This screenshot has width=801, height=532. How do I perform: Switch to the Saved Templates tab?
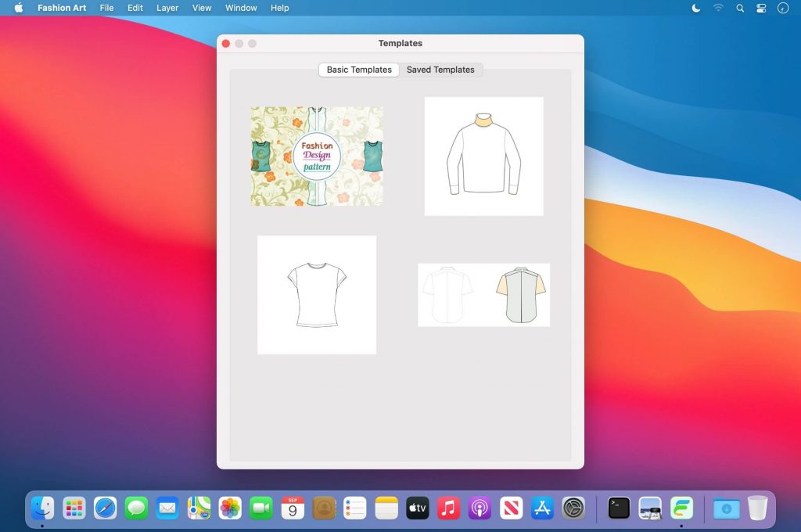pos(440,70)
